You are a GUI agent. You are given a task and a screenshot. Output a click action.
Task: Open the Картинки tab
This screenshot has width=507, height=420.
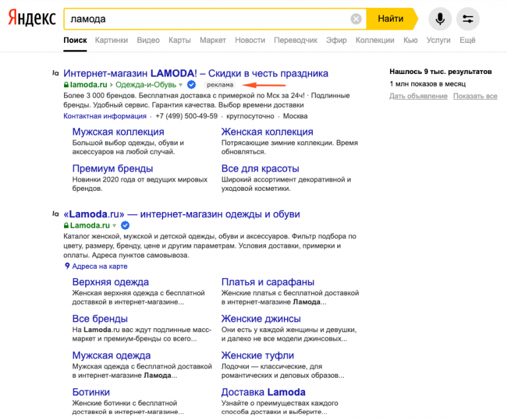point(111,40)
